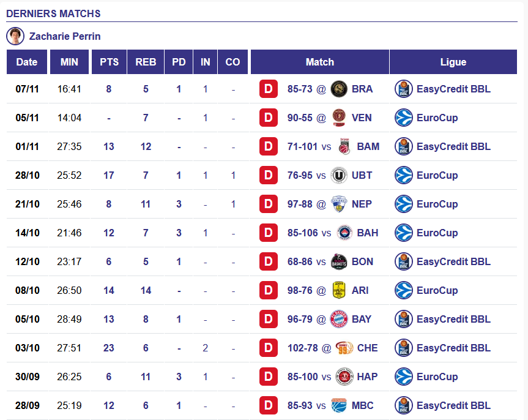528x420 pixels.
Task: Click the EuroCup league icon on 05/11 row
Action: [404, 118]
